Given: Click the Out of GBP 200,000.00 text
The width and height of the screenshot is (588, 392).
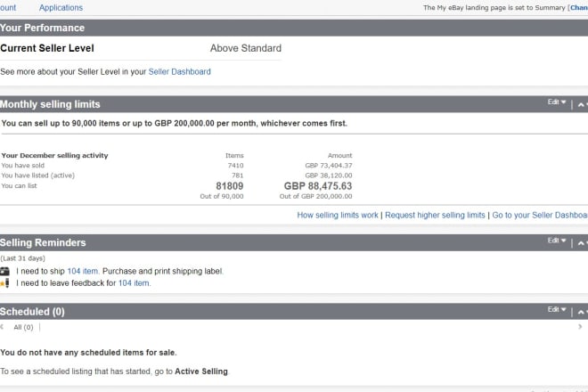Looking at the screenshot, I should click(x=315, y=196).
